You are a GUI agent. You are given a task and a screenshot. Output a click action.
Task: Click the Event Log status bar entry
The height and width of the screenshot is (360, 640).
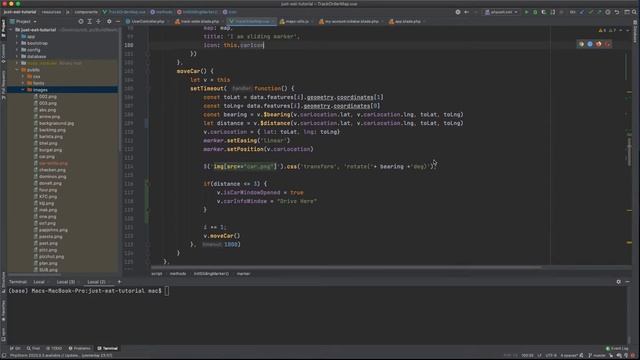pyautogui.click(x=617, y=348)
